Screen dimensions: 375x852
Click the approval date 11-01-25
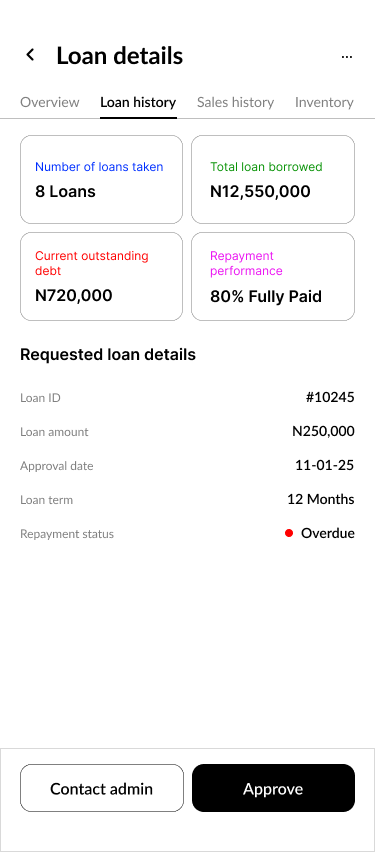pos(324,465)
